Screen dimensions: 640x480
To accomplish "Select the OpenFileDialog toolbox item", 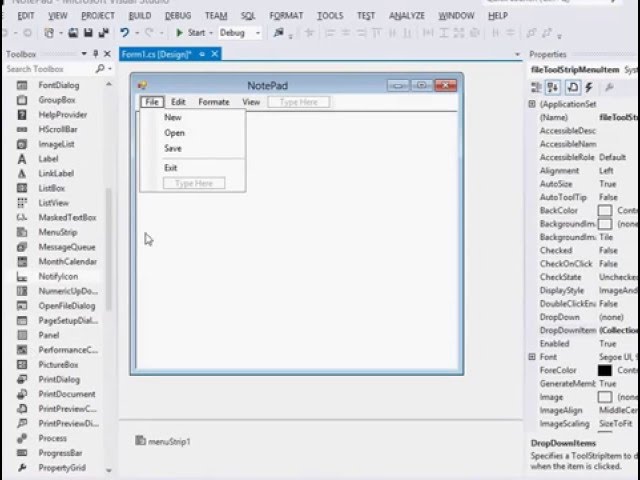I will tap(53, 305).
